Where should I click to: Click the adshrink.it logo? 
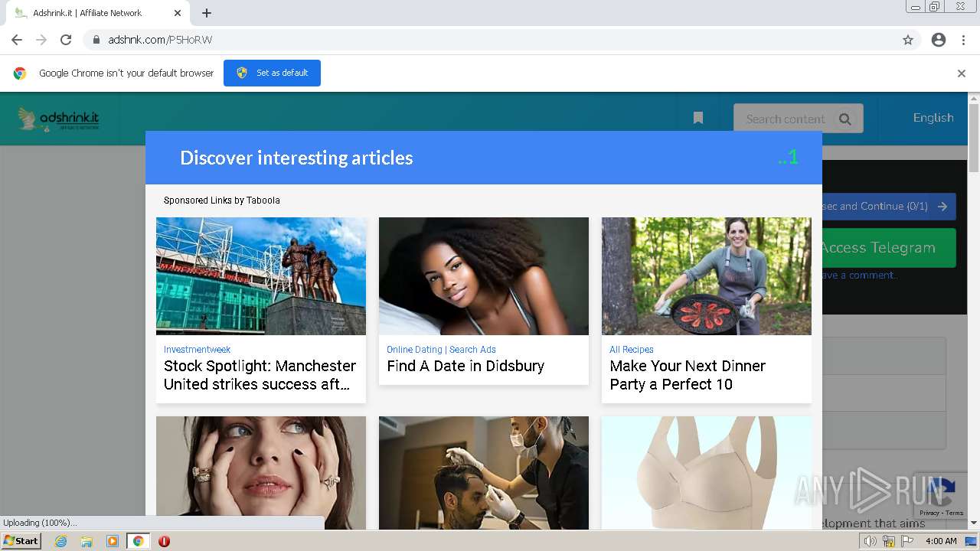59,119
